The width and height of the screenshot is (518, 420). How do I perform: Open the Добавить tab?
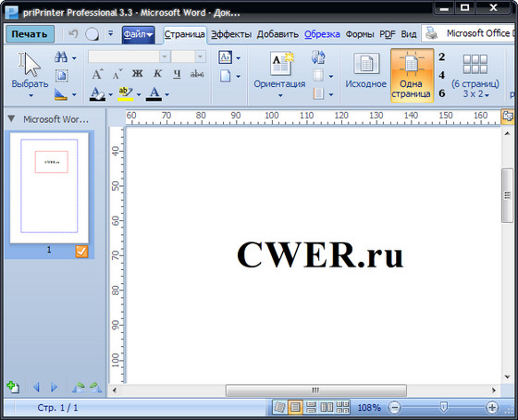pos(277,34)
